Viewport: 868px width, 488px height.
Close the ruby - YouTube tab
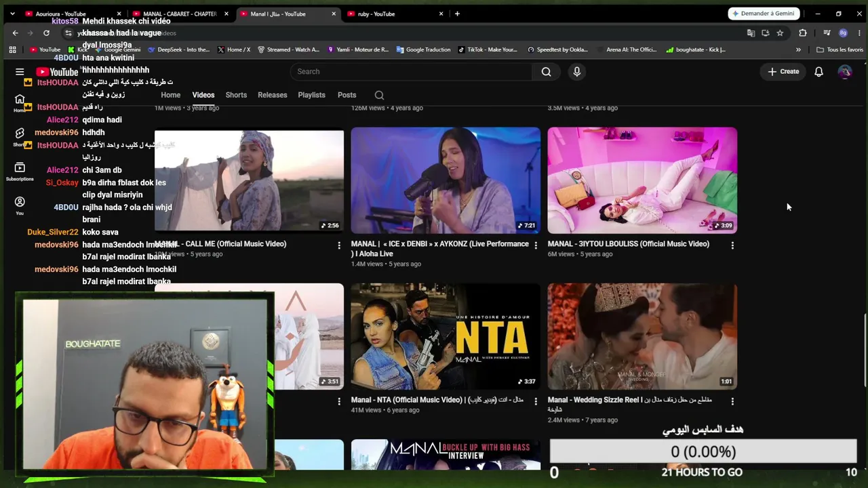point(441,14)
